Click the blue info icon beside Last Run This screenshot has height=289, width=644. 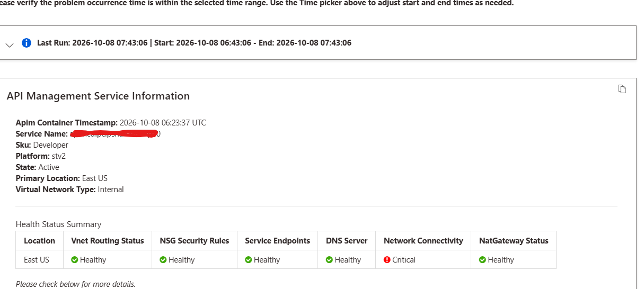[x=27, y=43]
